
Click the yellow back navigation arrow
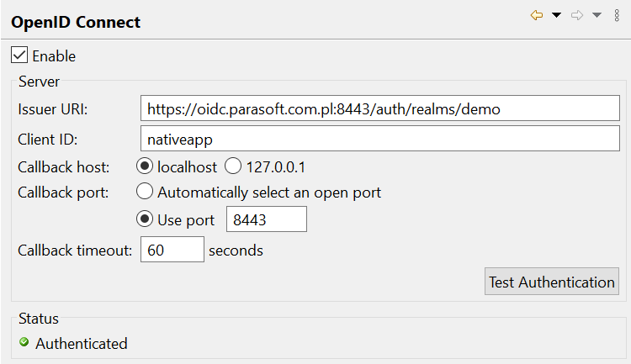coord(537,15)
